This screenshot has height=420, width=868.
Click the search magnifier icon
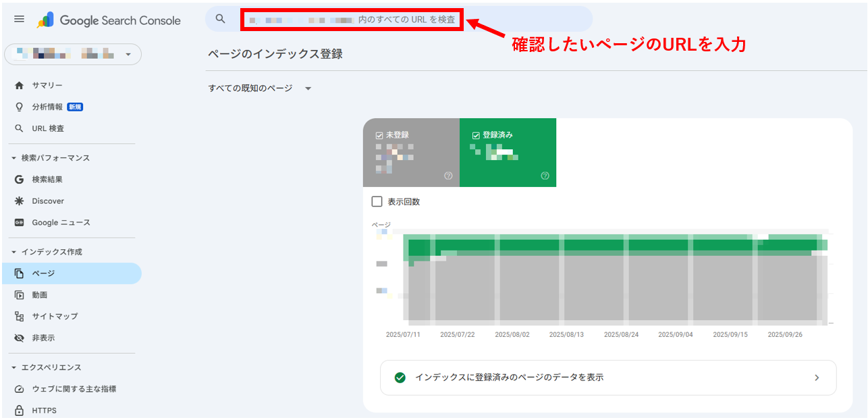pos(220,19)
